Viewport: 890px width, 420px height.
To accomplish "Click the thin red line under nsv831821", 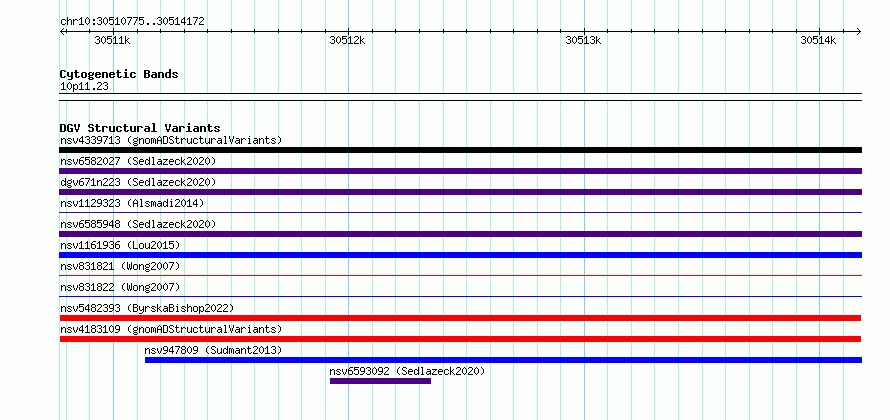I will (460, 276).
